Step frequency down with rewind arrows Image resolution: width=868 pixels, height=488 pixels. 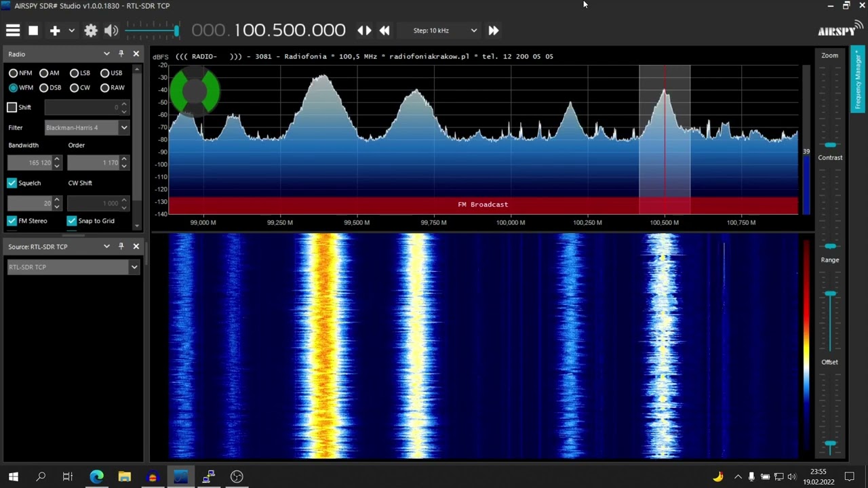point(384,30)
